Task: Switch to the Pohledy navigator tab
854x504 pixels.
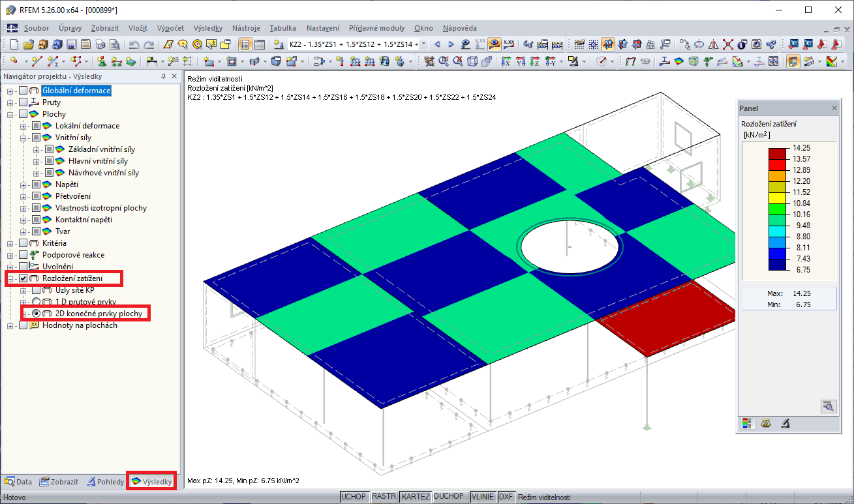Action: (104, 482)
